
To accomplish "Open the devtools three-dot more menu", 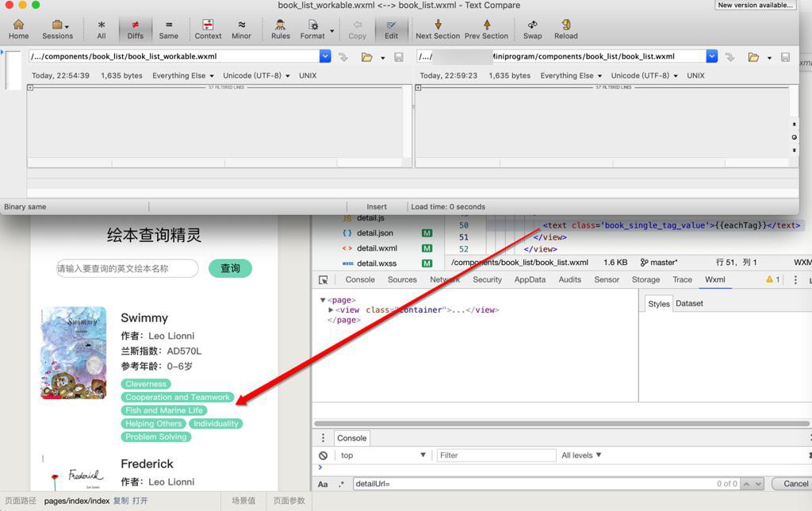I will 795,280.
